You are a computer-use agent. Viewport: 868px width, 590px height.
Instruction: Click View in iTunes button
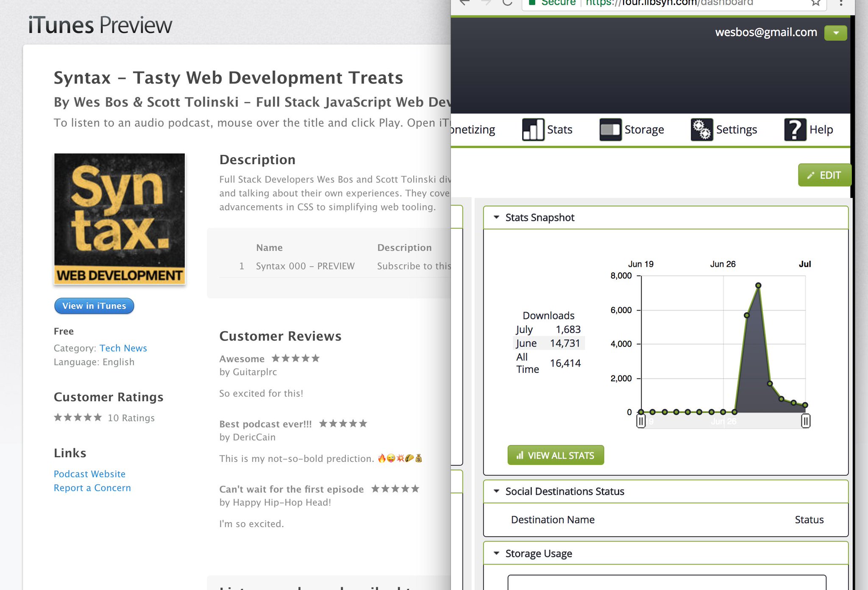[x=94, y=306]
